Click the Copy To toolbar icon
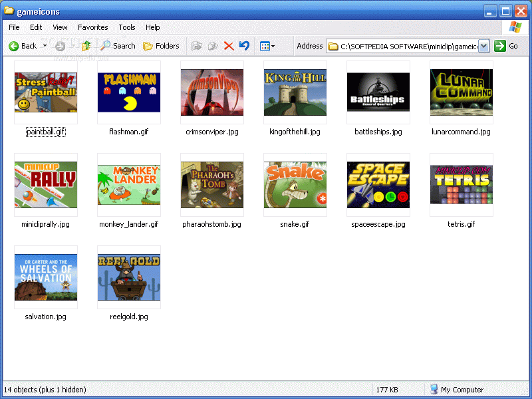This screenshot has width=532, height=399. 213,46
